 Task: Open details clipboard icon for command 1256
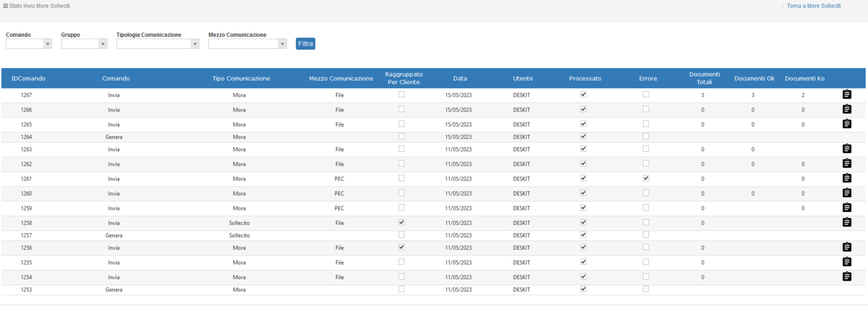coord(847,247)
